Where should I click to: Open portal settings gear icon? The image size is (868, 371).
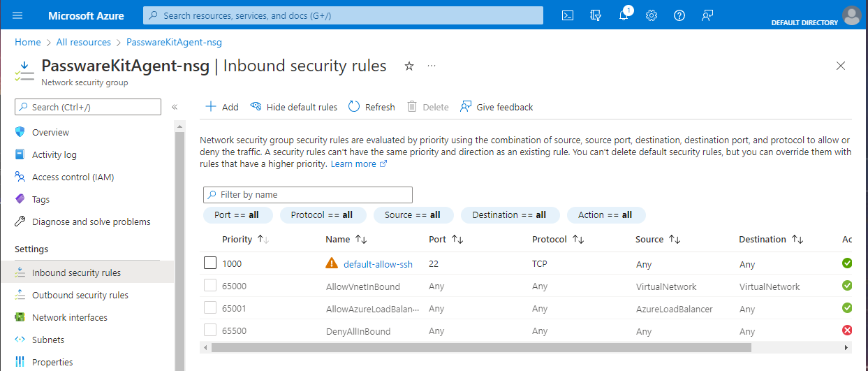(652, 15)
